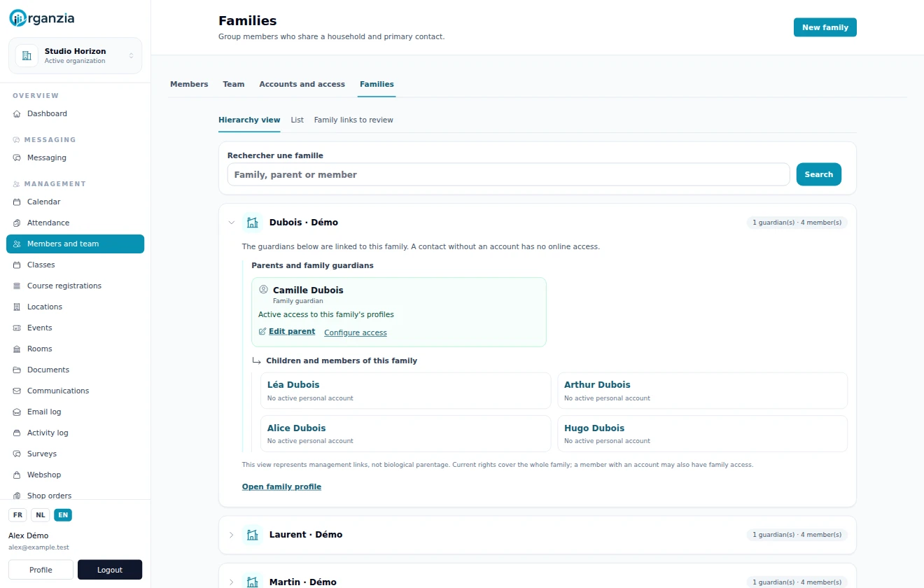Switch language to FR
Screen dimensions: 924x588
tap(17, 515)
